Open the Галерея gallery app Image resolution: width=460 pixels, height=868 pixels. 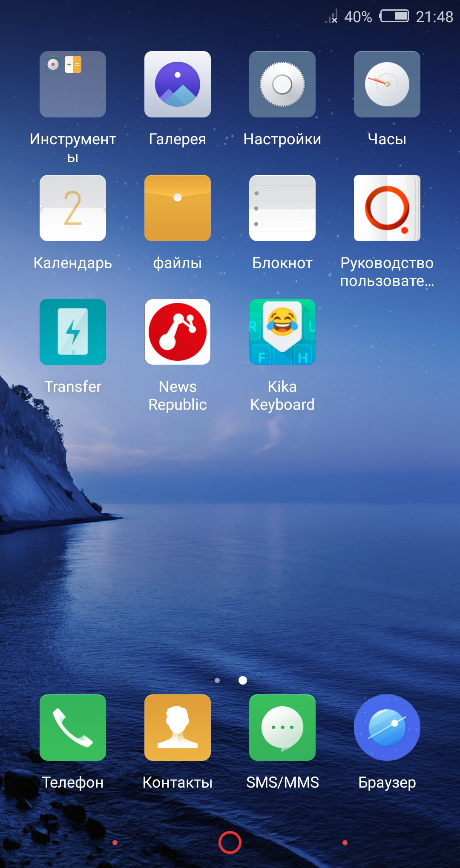[178, 84]
